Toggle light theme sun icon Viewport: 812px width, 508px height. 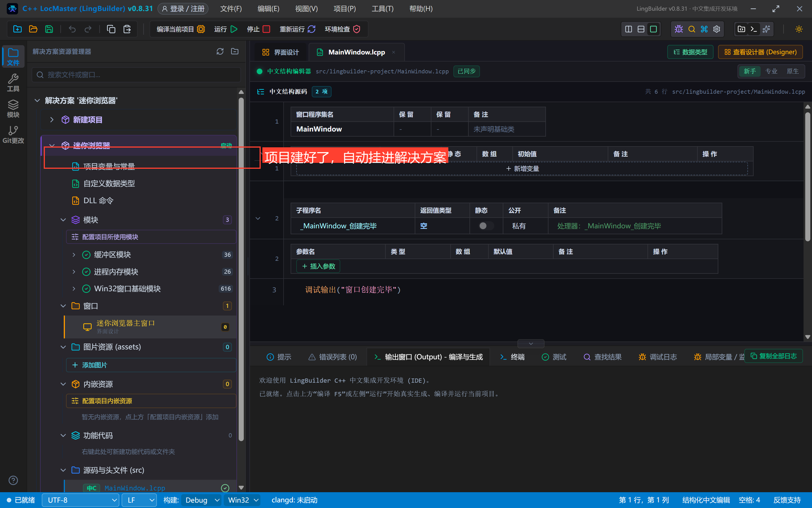tap(799, 29)
